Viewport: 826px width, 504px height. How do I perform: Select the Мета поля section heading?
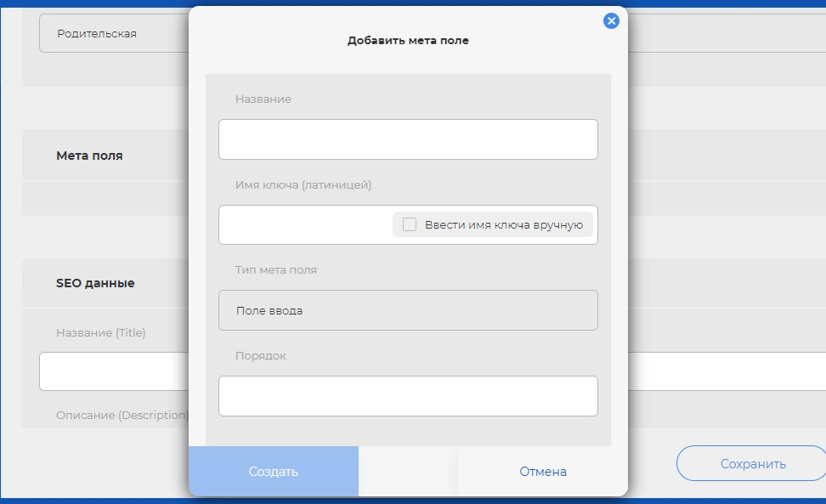pos(89,156)
